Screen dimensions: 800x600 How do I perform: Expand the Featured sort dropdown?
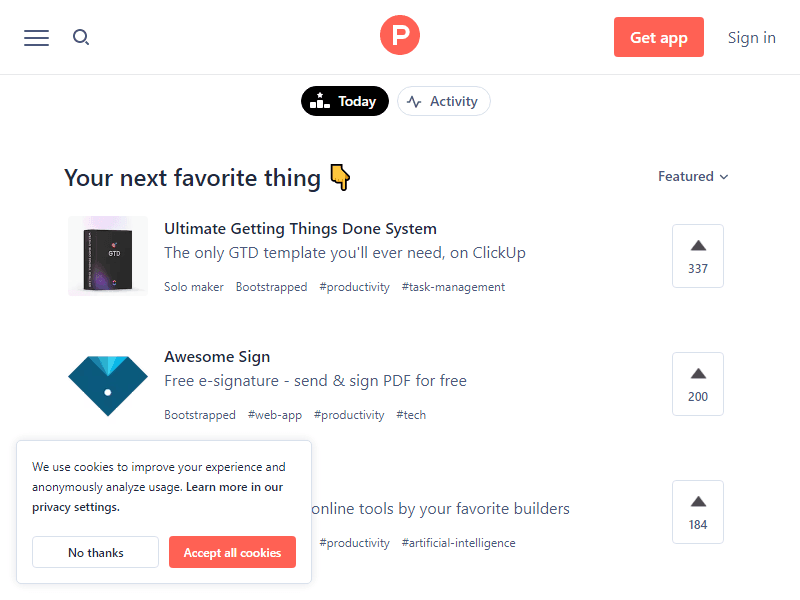[x=693, y=177]
